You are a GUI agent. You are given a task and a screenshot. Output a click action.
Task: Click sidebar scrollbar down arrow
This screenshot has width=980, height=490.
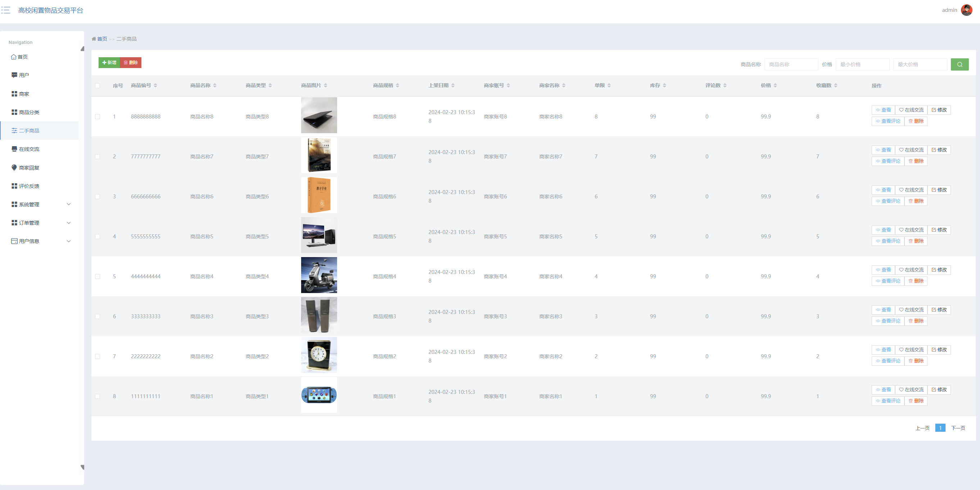click(x=82, y=467)
